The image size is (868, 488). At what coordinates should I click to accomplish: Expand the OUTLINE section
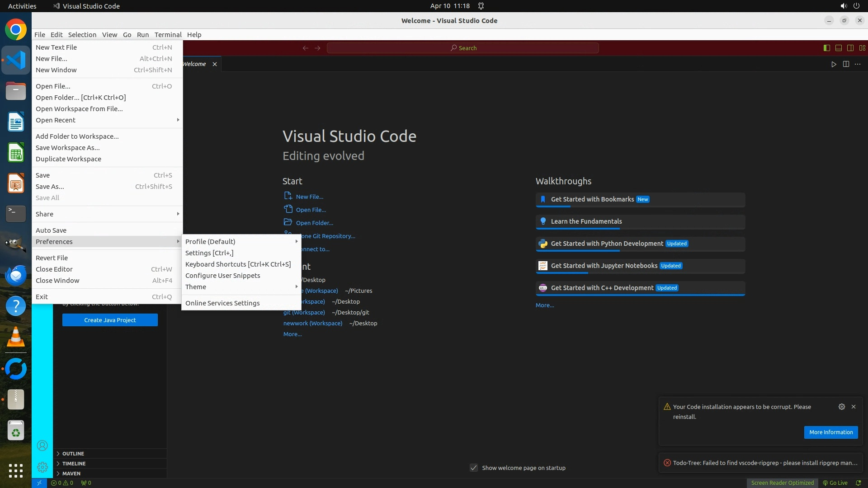73,453
